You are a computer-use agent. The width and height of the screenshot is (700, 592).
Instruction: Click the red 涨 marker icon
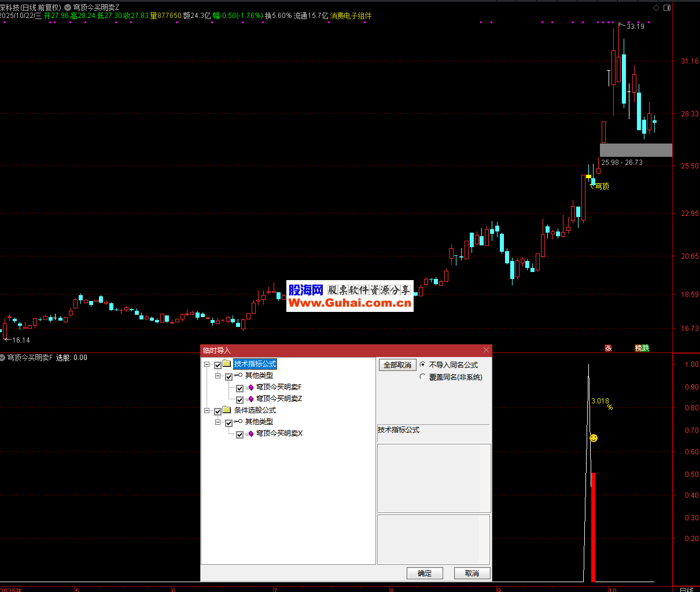[608, 348]
